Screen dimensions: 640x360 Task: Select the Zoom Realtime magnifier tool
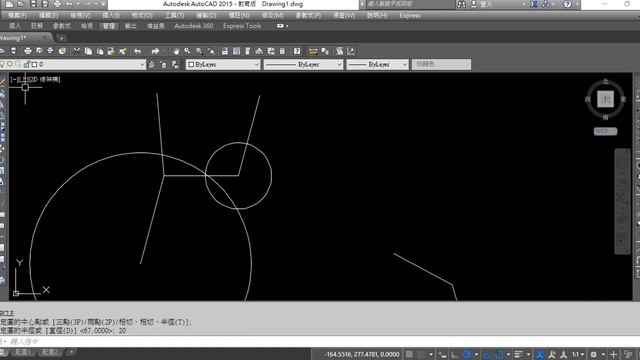[x=187, y=51]
